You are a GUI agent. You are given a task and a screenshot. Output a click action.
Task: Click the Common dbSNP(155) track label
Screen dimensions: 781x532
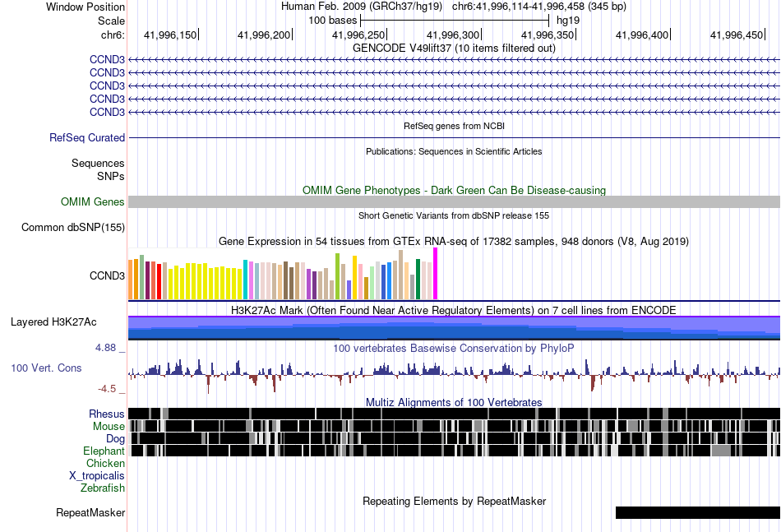click(x=72, y=227)
